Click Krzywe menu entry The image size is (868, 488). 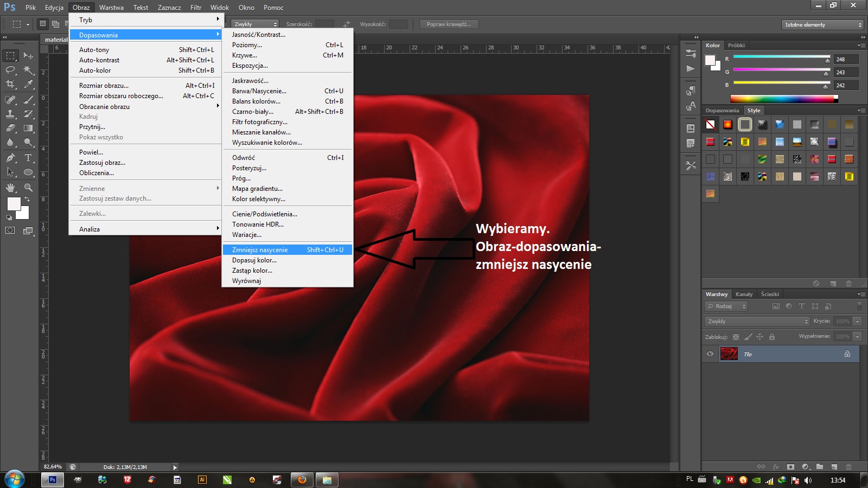coord(288,55)
